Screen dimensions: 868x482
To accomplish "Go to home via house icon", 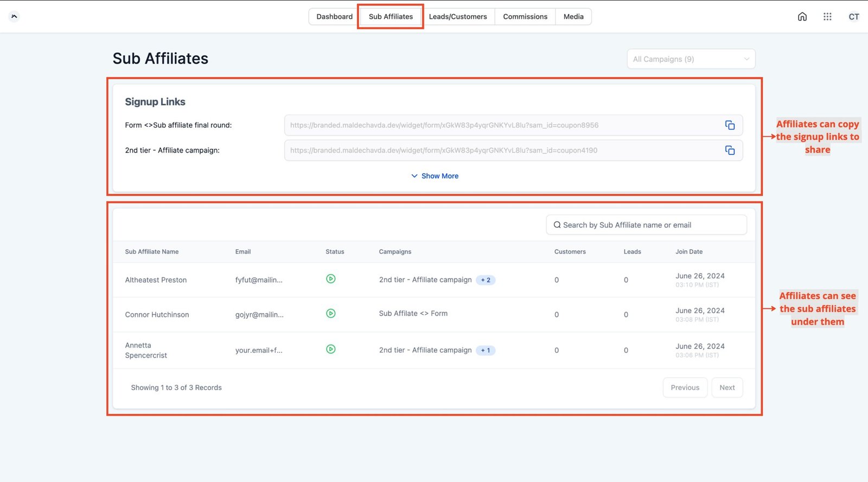I will (x=802, y=17).
